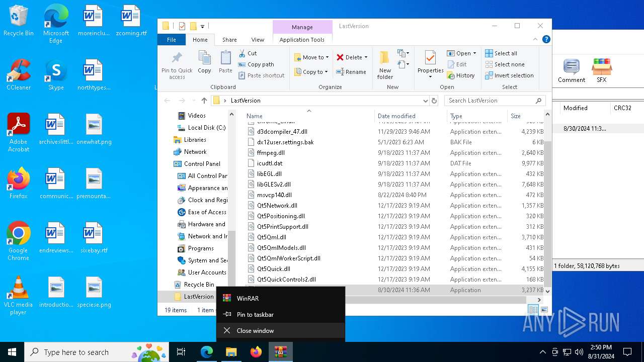Click Invert selection
The width and height of the screenshot is (644, 362).
(x=509, y=75)
